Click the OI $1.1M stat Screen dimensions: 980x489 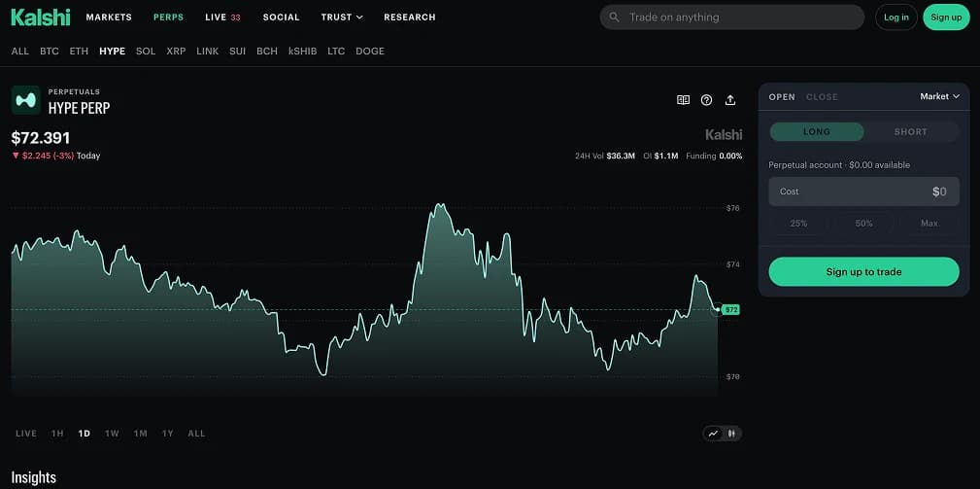pos(660,156)
